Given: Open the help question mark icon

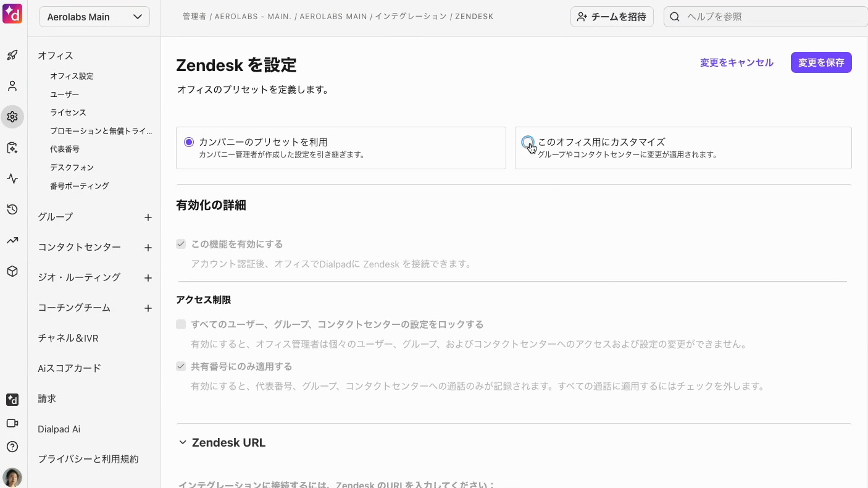Looking at the screenshot, I should pos(12,447).
